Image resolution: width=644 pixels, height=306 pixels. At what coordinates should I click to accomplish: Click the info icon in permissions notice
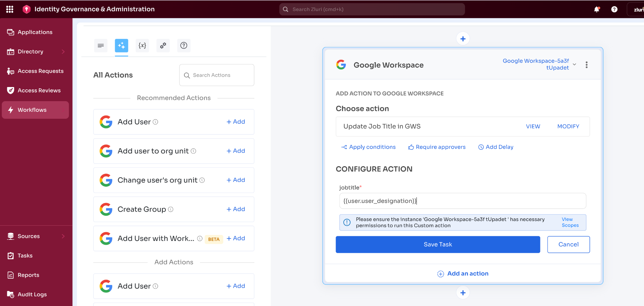[347, 222]
